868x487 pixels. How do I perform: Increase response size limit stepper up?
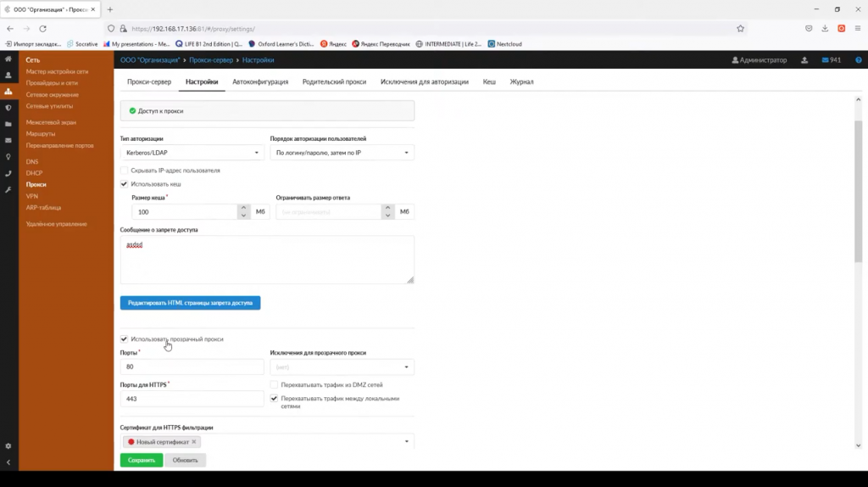[387, 208]
